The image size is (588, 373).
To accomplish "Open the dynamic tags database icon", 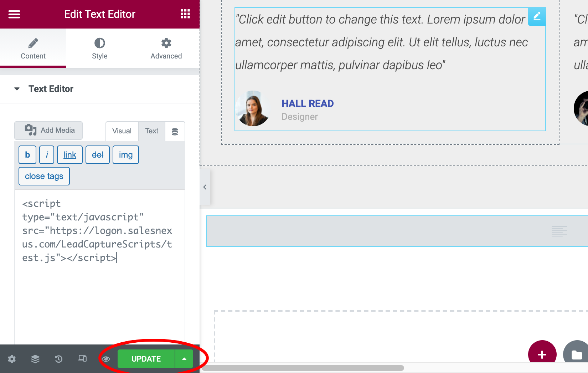I will (175, 132).
